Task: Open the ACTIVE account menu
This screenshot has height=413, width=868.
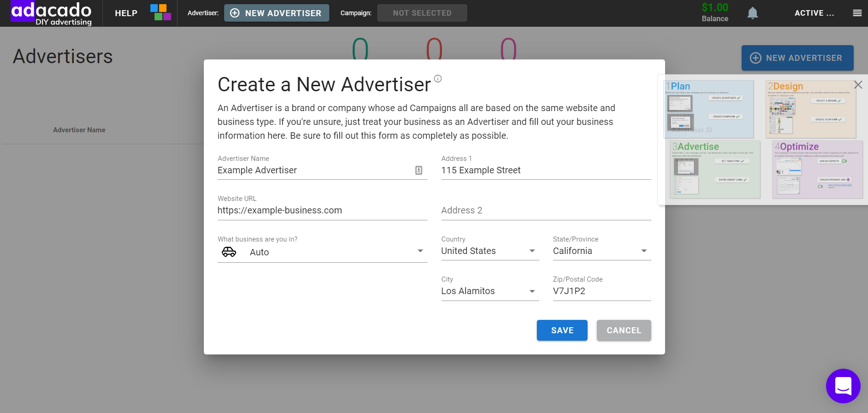Action: [814, 13]
